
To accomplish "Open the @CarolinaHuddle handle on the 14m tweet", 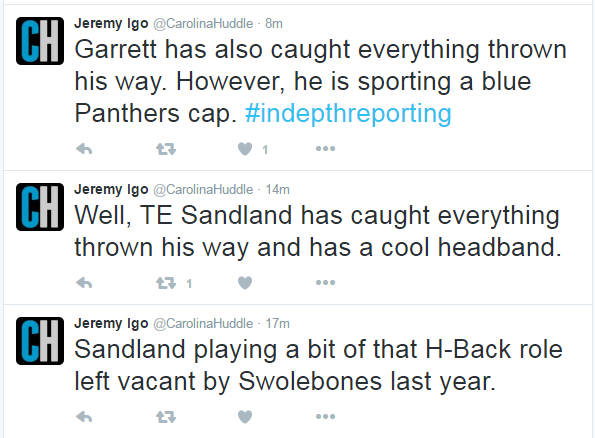I will [203, 189].
